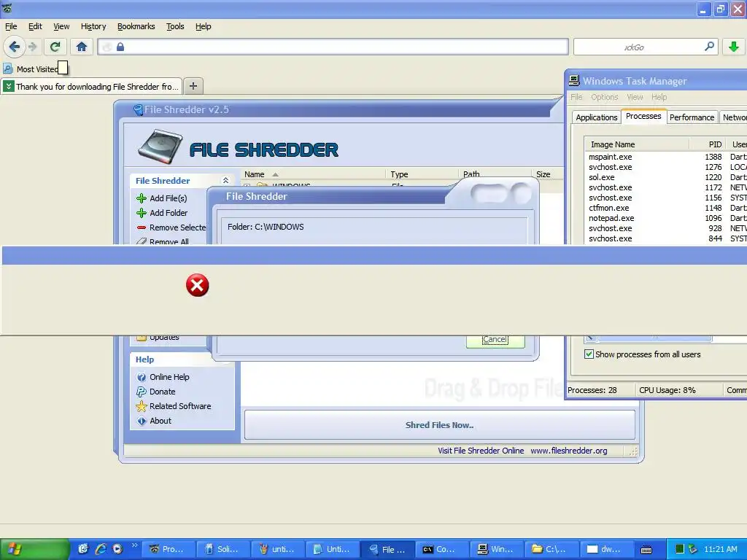Launch Windows Media Player from quick launch
The width and height of the screenshot is (747, 560).
[x=117, y=549]
